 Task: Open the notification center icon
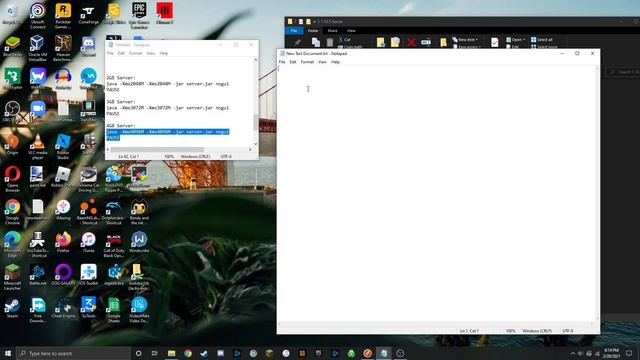coord(629,353)
